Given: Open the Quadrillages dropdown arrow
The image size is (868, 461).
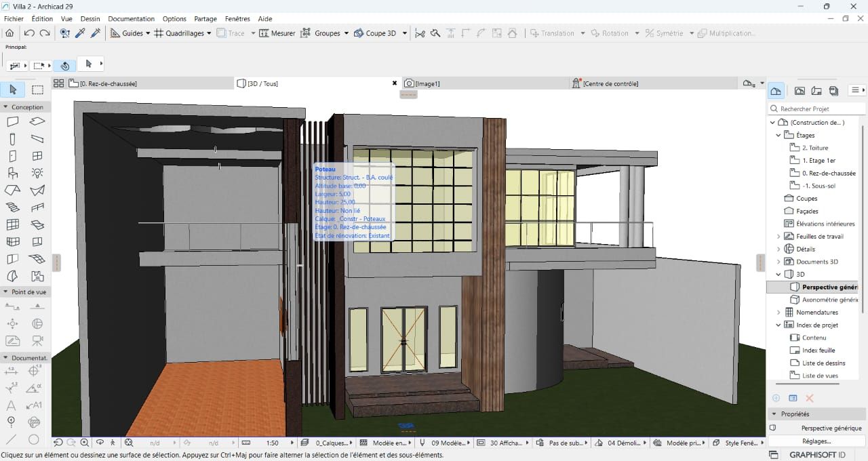Looking at the screenshot, I should [x=209, y=33].
